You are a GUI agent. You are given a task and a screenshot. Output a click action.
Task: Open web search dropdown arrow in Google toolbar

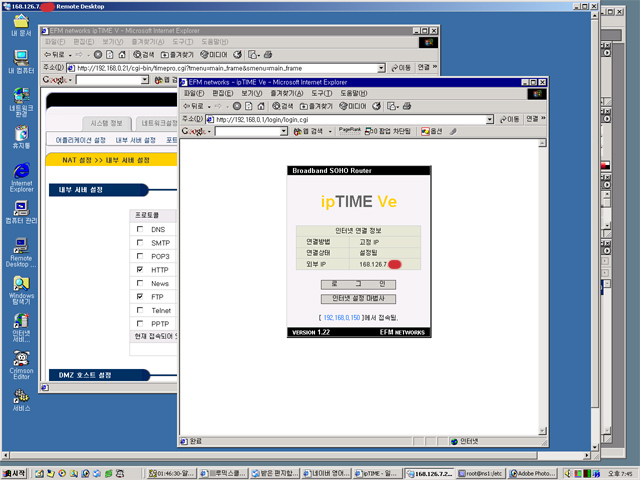click(x=330, y=131)
